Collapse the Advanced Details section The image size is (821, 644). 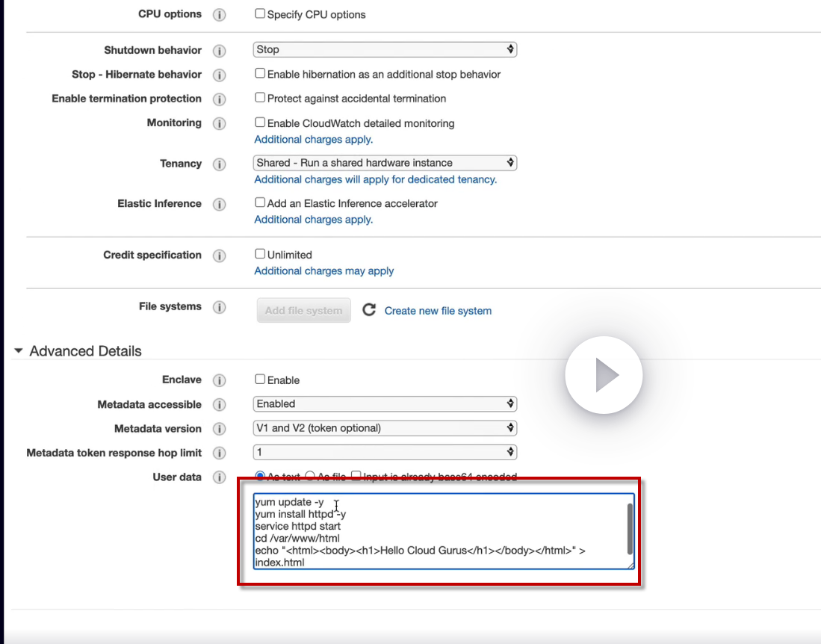point(19,351)
